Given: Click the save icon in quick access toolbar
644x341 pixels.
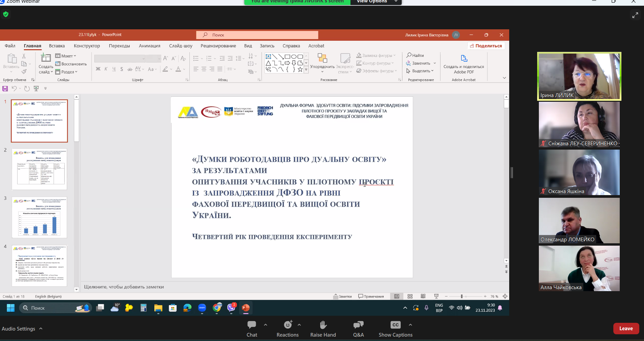Looking at the screenshot, I should pos(5,89).
